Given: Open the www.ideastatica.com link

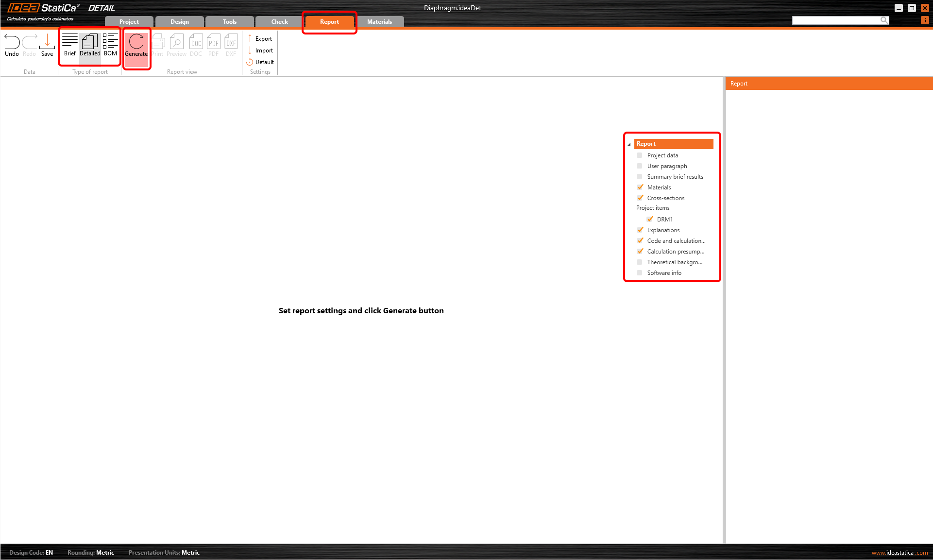Looking at the screenshot, I should coord(899,553).
